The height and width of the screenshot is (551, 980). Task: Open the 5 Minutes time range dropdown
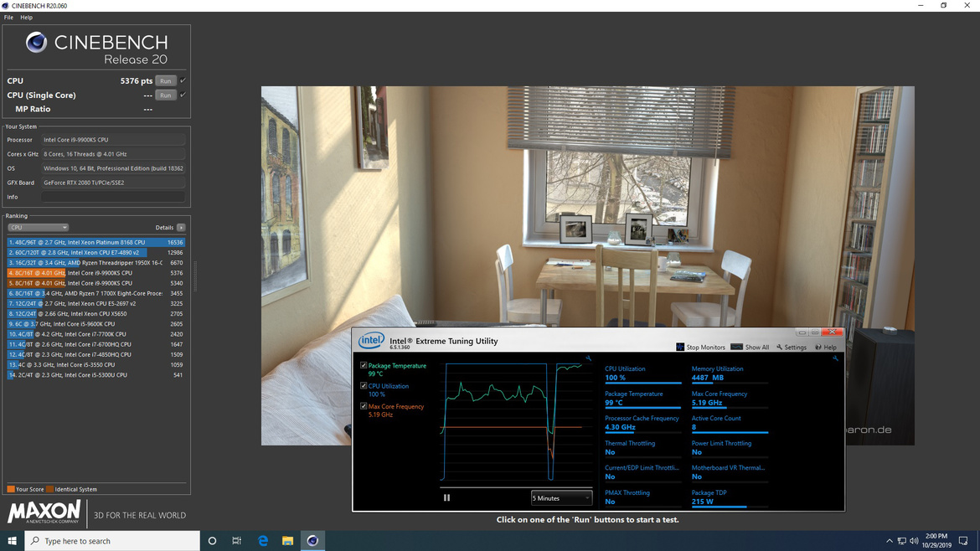coord(560,498)
